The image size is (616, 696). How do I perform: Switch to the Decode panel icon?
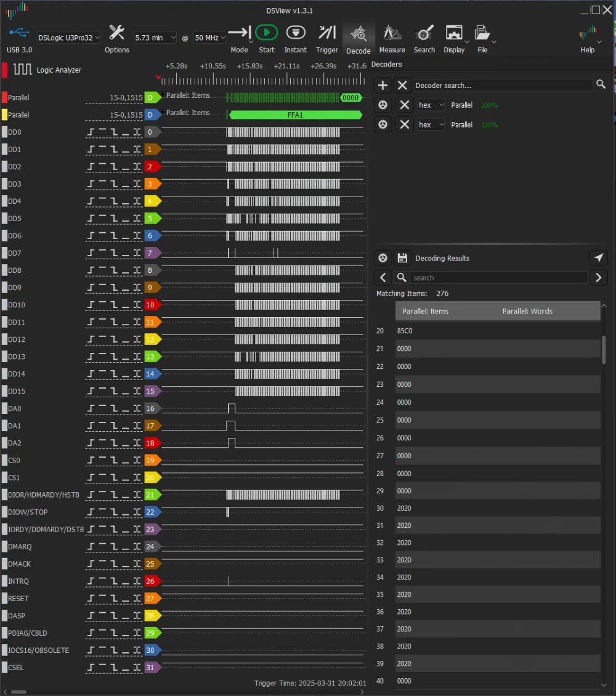(x=359, y=32)
